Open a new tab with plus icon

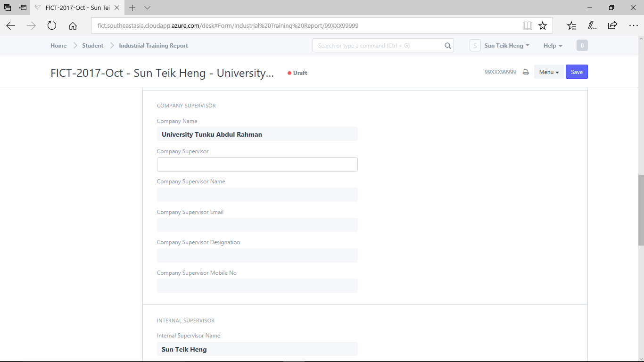coord(132,8)
